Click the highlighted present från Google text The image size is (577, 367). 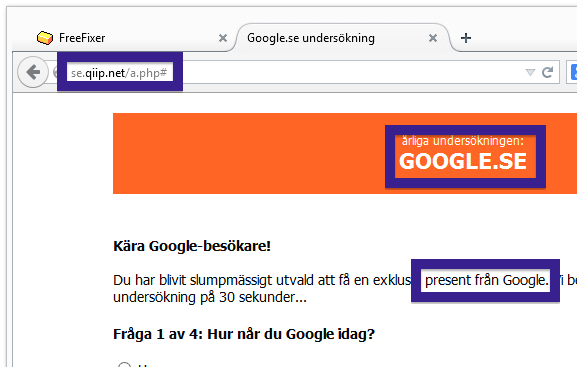click(x=487, y=280)
